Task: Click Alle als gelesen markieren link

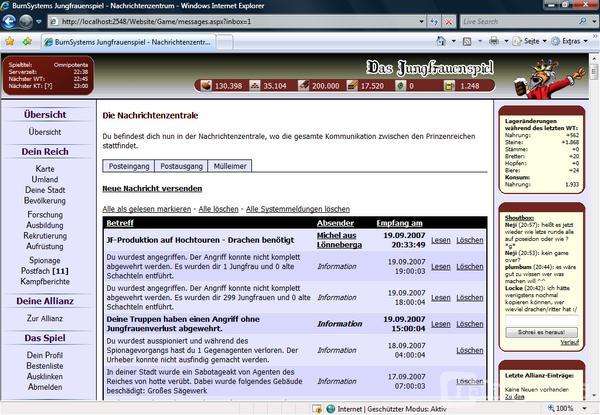Action: 147,209
